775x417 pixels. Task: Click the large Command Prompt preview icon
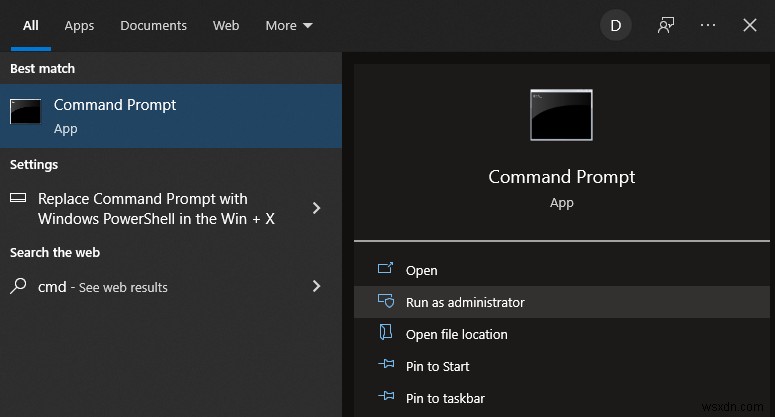[x=561, y=114]
